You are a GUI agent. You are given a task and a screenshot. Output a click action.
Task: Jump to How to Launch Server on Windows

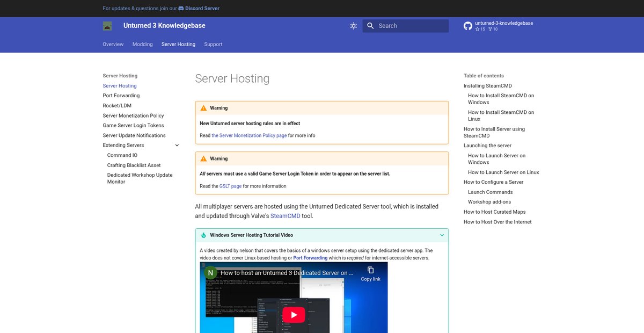[x=497, y=159]
